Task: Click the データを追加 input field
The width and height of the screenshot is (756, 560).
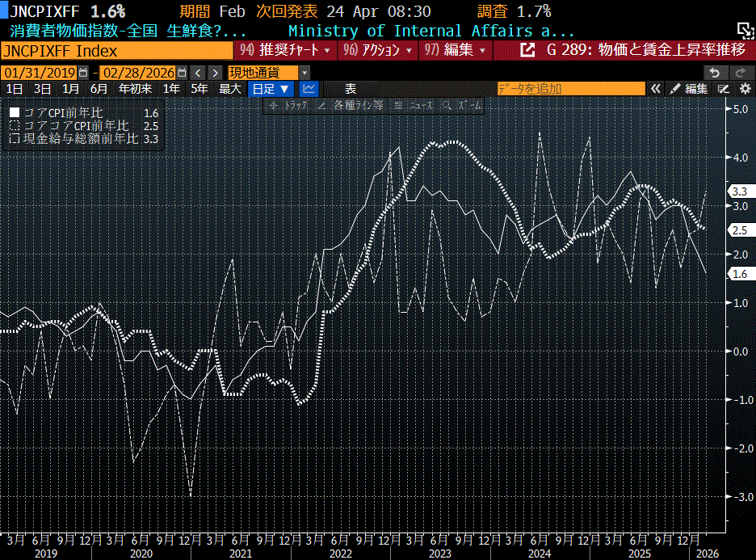Action: 569,89
